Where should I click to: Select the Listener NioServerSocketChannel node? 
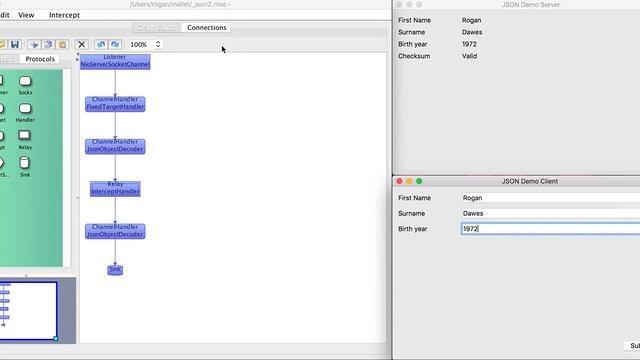click(x=115, y=62)
